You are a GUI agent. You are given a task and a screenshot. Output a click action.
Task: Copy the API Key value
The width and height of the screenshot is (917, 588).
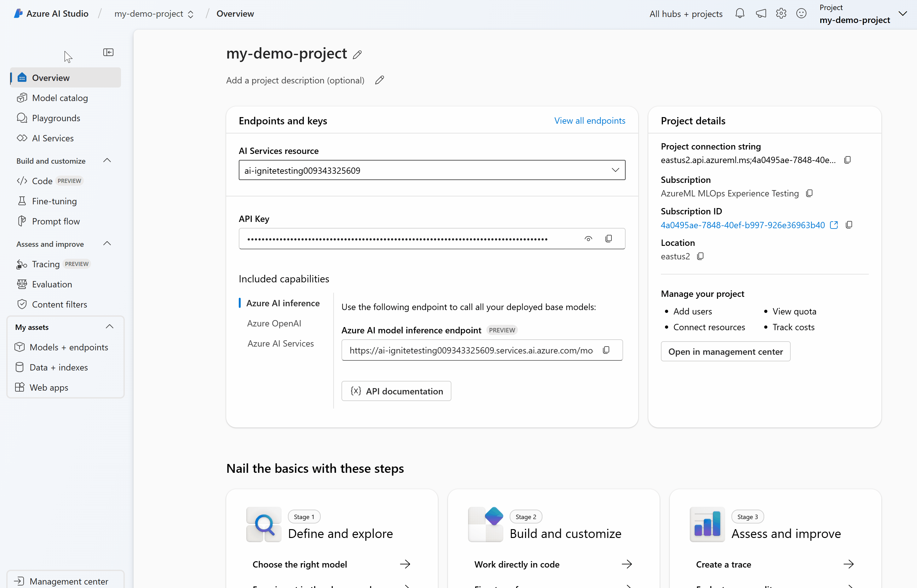pyautogui.click(x=609, y=239)
